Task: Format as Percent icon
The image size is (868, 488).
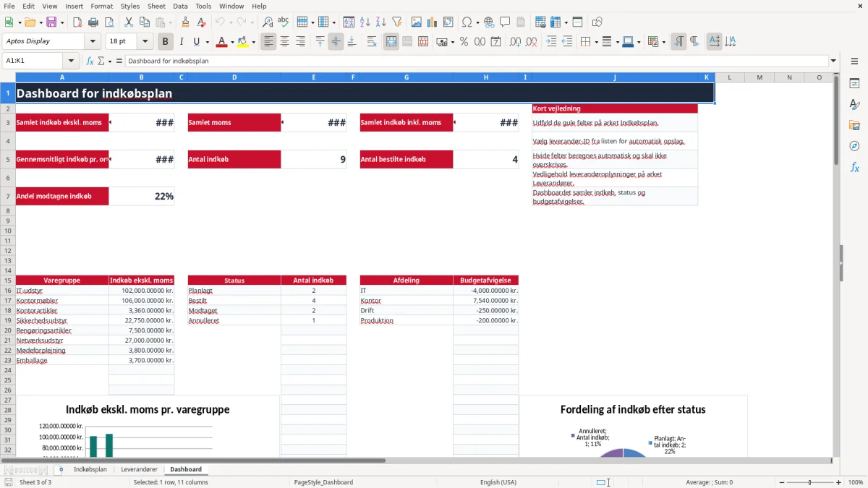Action: [x=464, y=42]
